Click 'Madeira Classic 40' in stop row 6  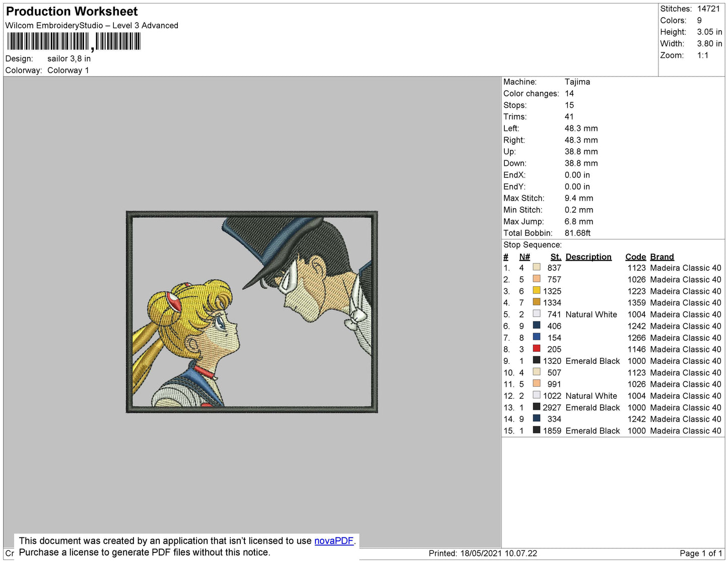tap(686, 327)
